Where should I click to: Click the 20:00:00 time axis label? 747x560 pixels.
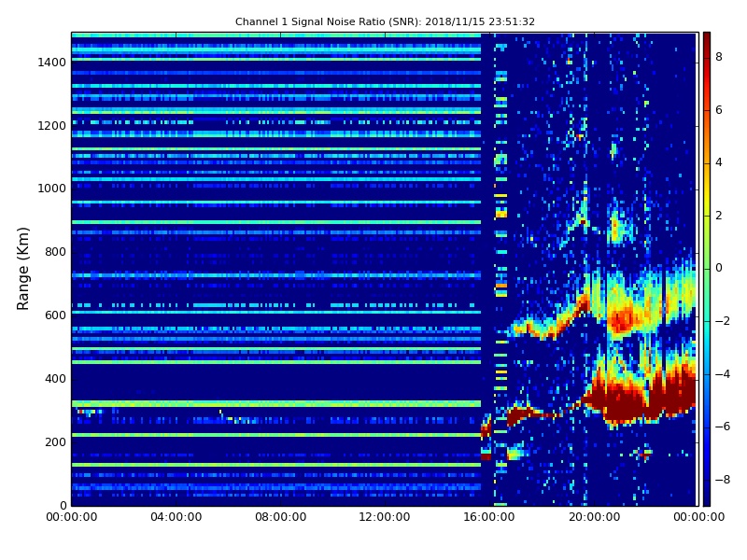594,517
